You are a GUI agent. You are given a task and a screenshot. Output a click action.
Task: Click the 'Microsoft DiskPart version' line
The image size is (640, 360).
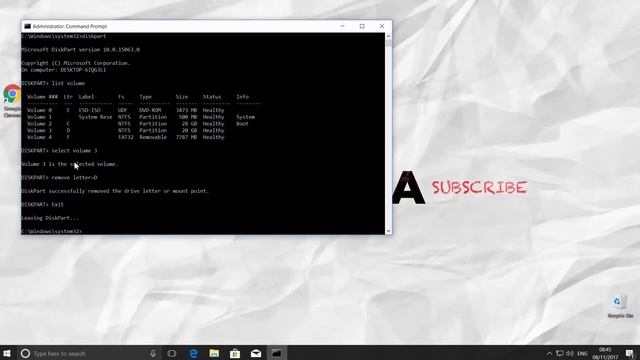click(80, 50)
